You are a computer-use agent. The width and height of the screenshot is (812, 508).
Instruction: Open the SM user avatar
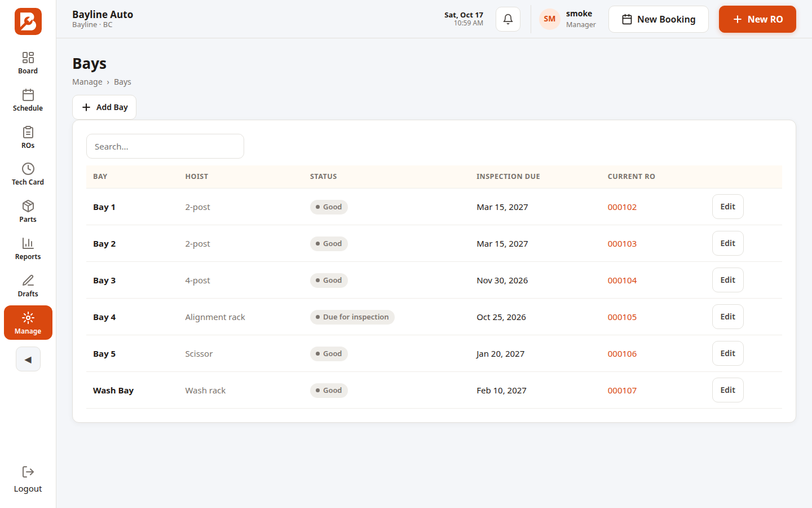pyautogui.click(x=550, y=19)
